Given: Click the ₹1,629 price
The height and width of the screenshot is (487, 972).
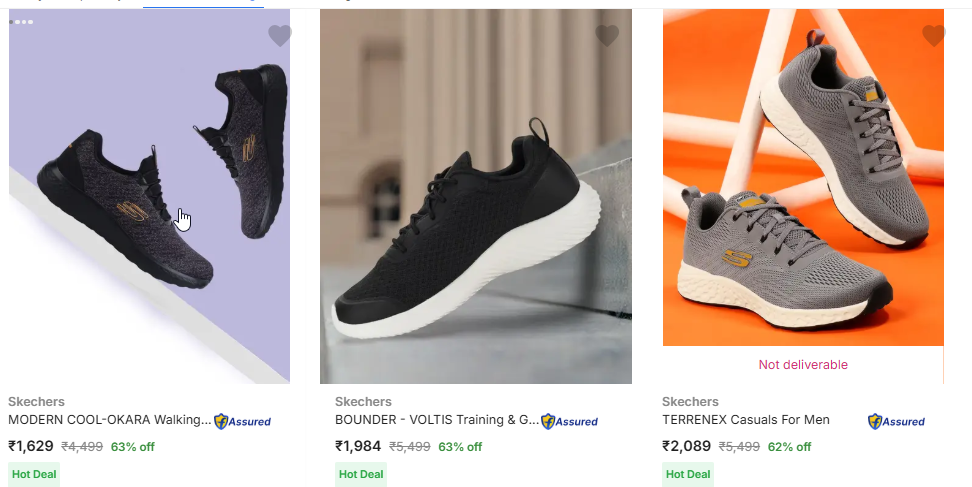Looking at the screenshot, I should pyautogui.click(x=31, y=446).
